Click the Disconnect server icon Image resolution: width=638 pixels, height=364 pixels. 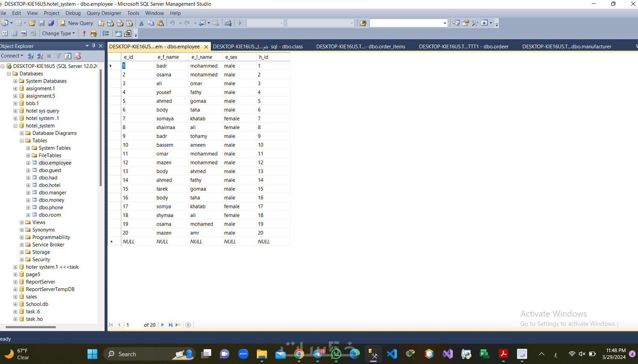click(40, 56)
